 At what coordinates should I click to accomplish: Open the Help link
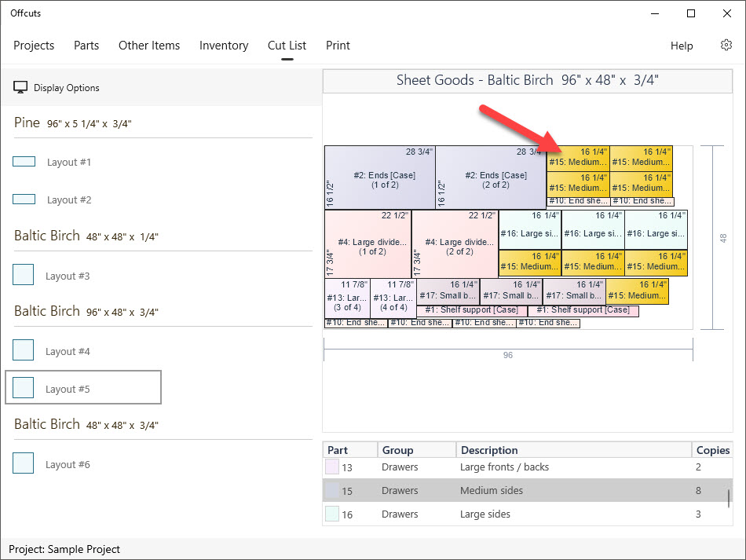pos(682,46)
